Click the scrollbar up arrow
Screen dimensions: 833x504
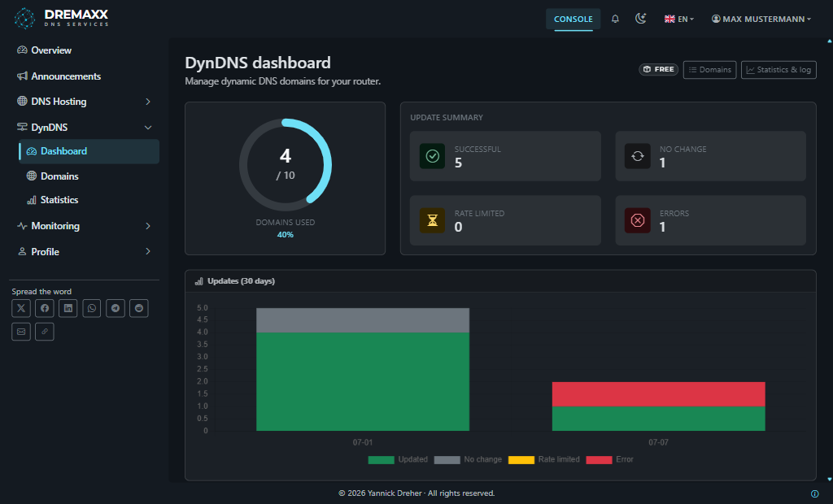[829, 41]
